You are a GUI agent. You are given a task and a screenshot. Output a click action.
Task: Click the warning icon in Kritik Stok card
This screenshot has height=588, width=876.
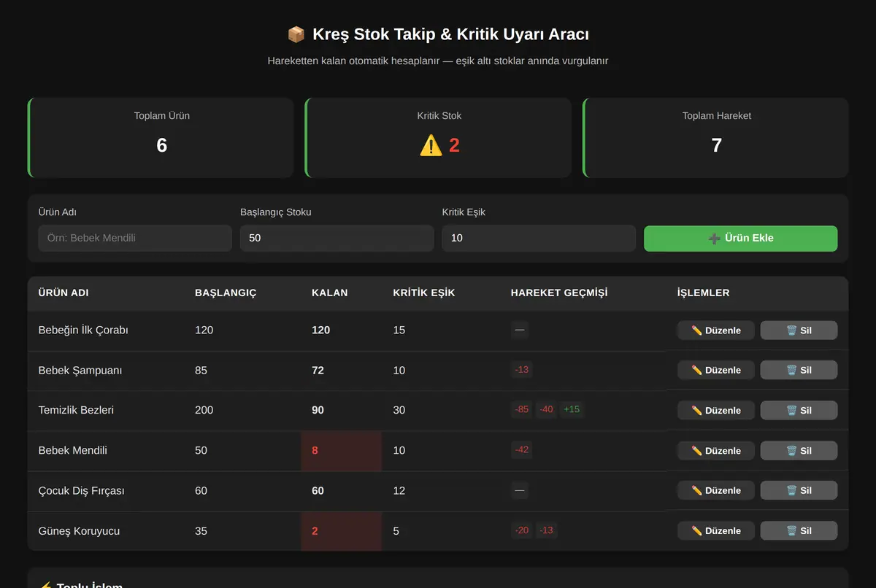point(431,145)
